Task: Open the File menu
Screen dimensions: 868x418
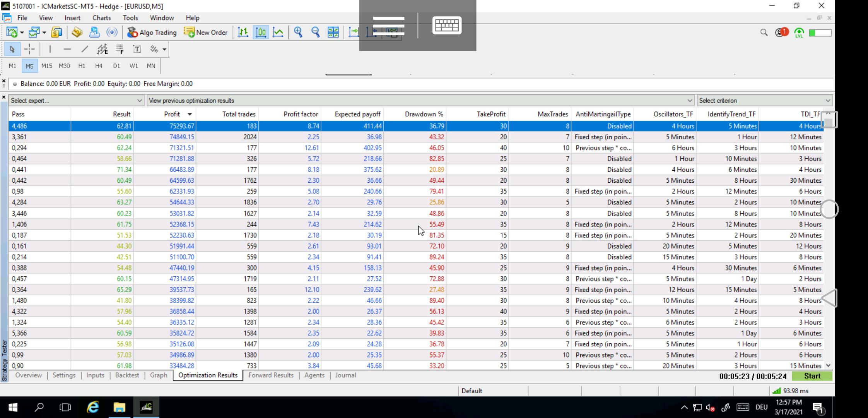Action: [x=22, y=18]
